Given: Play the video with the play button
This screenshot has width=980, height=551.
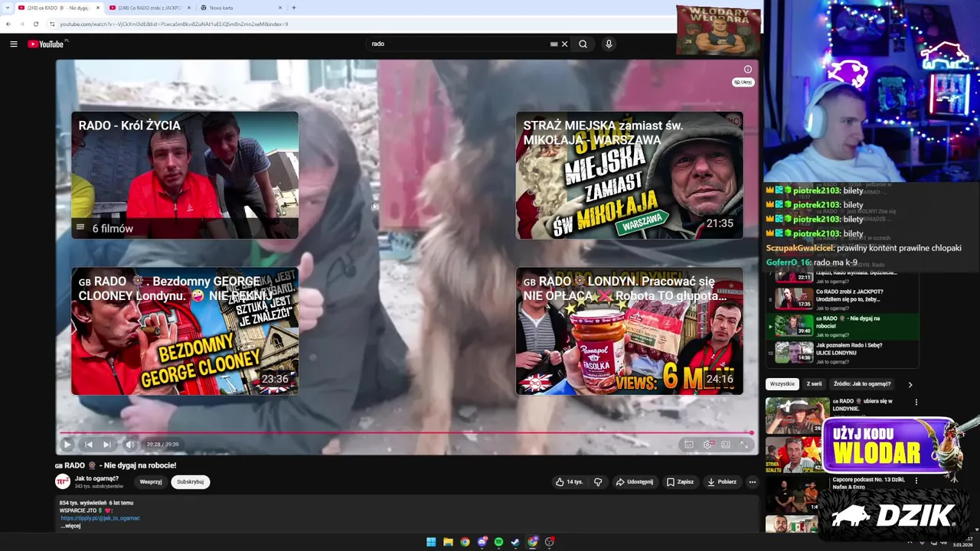Looking at the screenshot, I should tap(67, 444).
